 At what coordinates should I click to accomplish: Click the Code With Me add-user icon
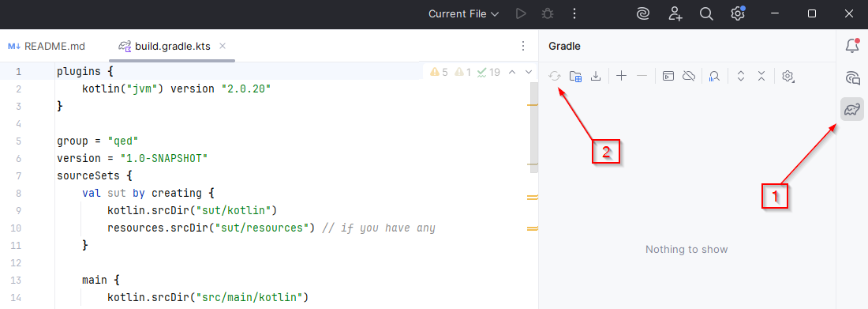click(x=675, y=14)
